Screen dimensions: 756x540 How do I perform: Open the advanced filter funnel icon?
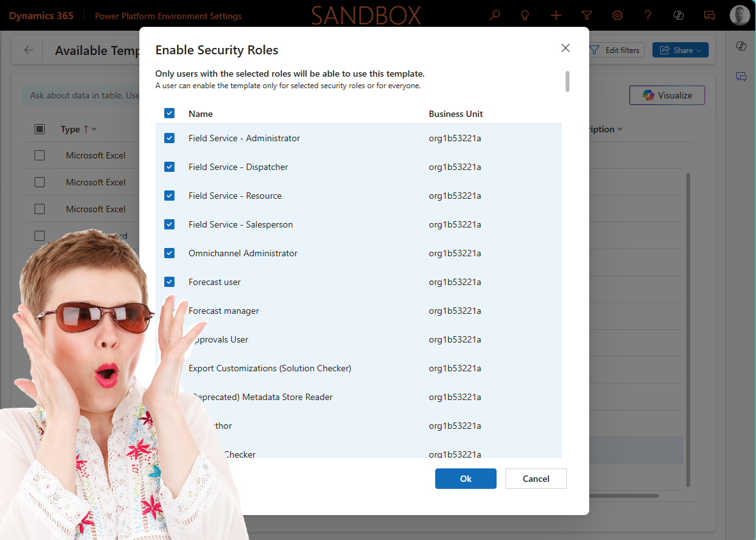[x=587, y=15]
